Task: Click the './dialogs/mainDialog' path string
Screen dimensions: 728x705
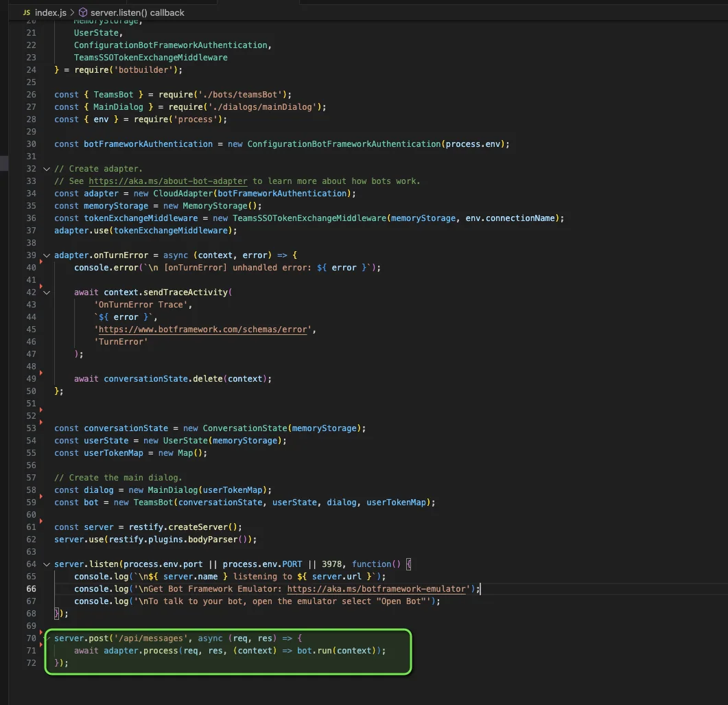Action: tap(262, 107)
